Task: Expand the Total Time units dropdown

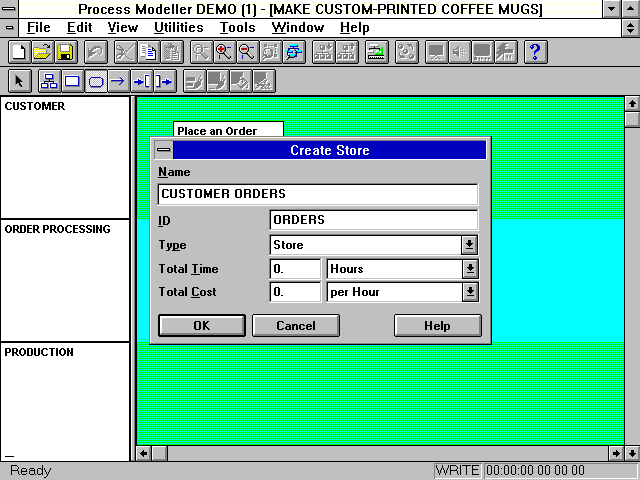Action: (469, 269)
